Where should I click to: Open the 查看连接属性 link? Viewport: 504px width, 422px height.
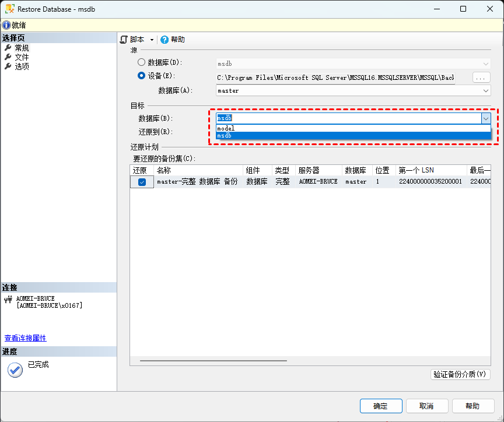(x=25, y=338)
